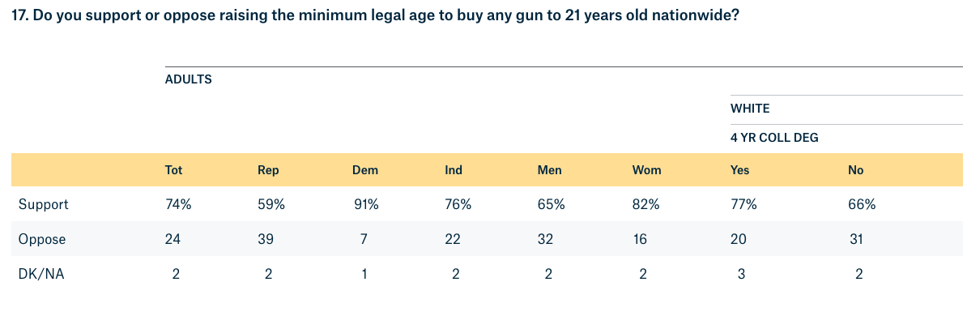The height and width of the screenshot is (329, 980).
Task: Select the 59% Republican support value
Action: coord(271,205)
